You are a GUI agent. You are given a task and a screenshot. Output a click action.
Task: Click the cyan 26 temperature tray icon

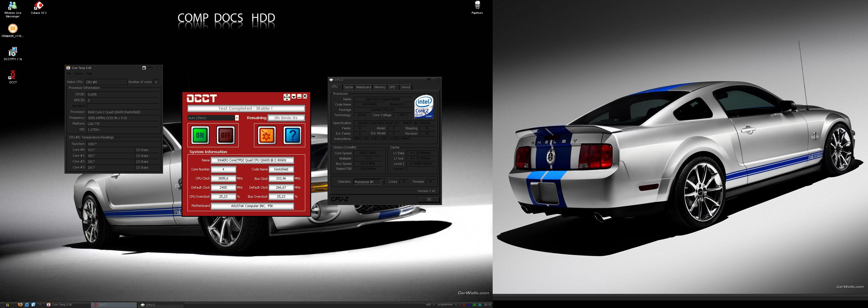(479, 305)
